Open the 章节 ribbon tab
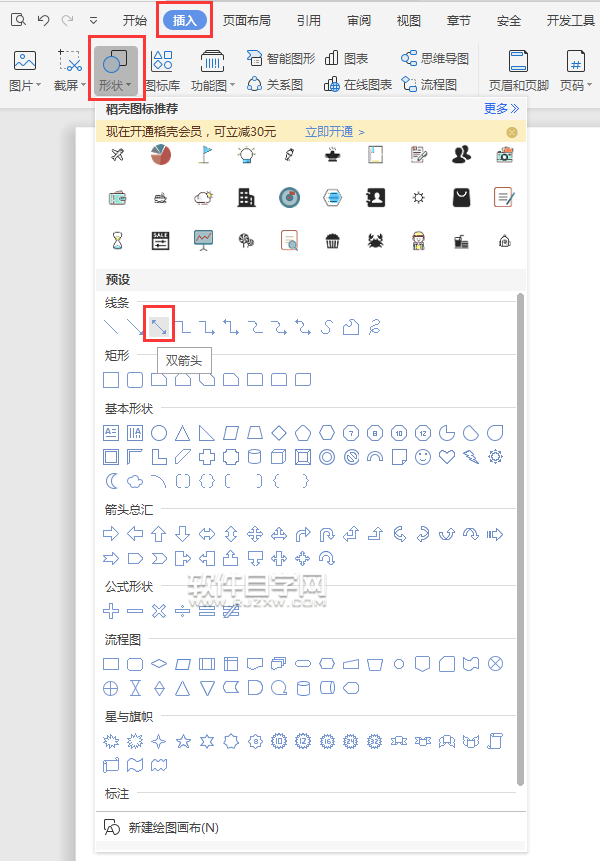600x861 pixels. (458, 21)
